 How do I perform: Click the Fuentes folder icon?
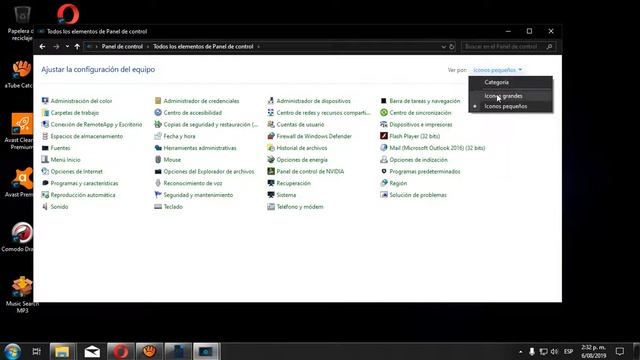pyautogui.click(x=45, y=148)
